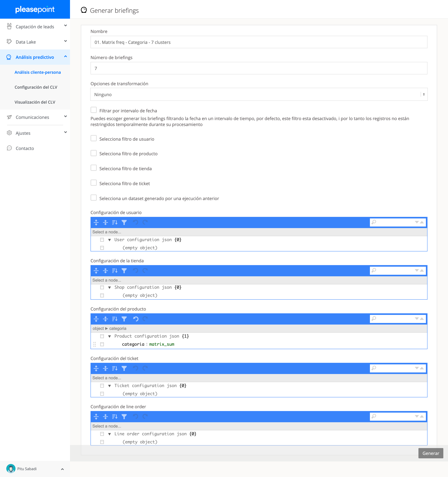
Task: Click previous-result arrow in Line order search
Action: 422,416
